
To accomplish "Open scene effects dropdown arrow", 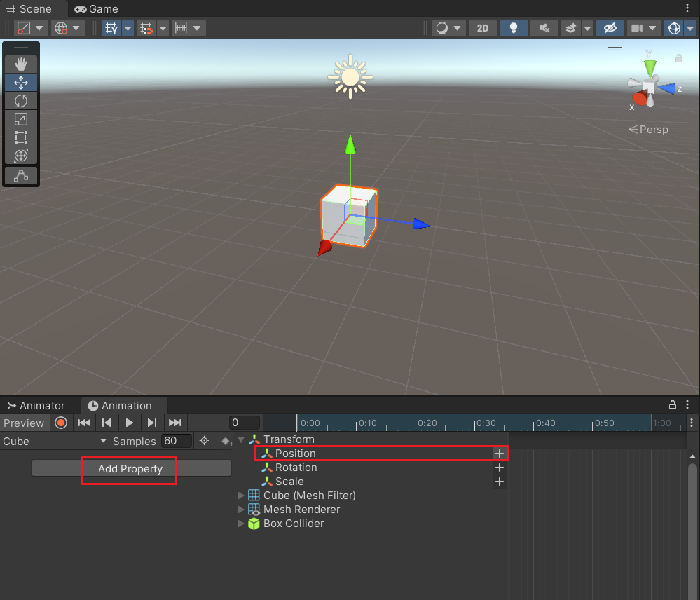I will coord(587,28).
